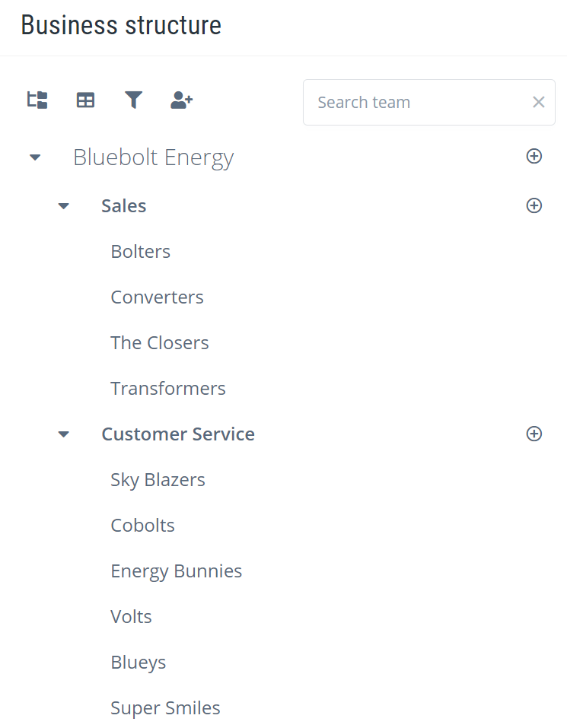Open The Closers team
Viewport: 567px width, 728px height.
pyautogui.click(x=160, y=343)
